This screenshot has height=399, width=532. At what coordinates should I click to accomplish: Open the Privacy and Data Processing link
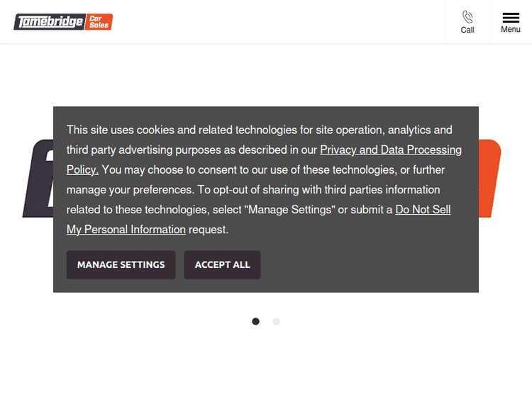pos(391,150)
